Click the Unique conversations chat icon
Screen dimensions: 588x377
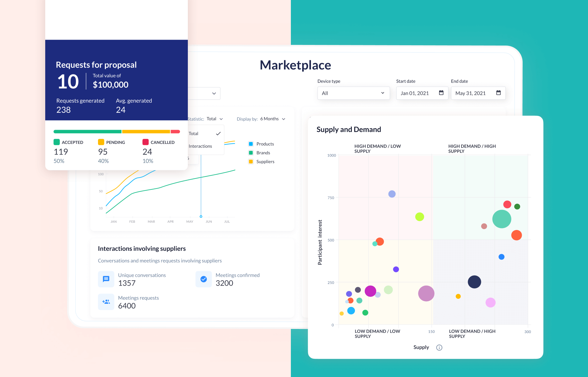coord(106,279)
